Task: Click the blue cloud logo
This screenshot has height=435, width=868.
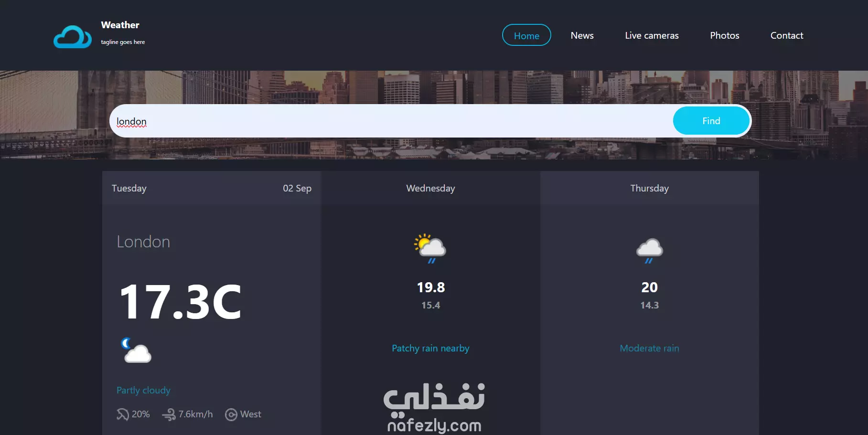Action: [73, 37]
